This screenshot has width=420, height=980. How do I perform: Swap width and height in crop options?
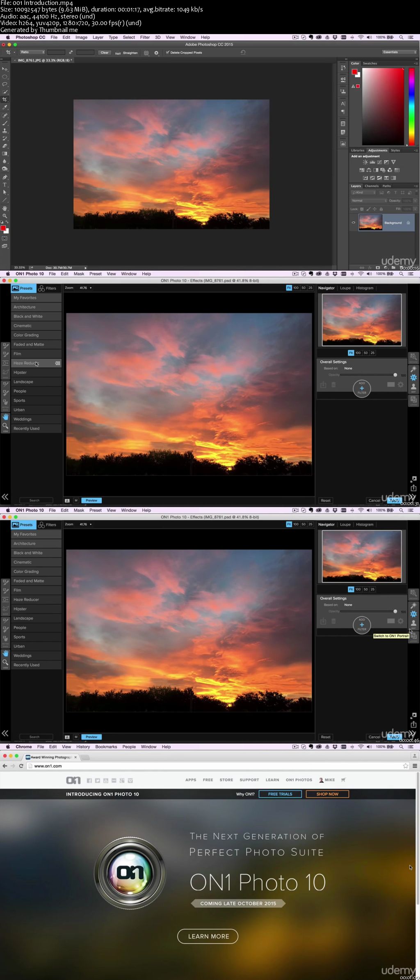coord(71,52)
